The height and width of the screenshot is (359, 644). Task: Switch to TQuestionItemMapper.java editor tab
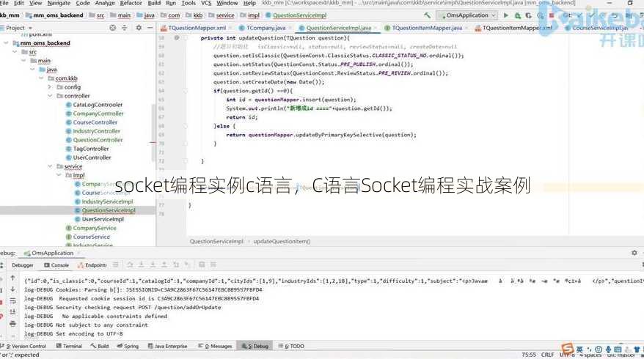(427, 28)
